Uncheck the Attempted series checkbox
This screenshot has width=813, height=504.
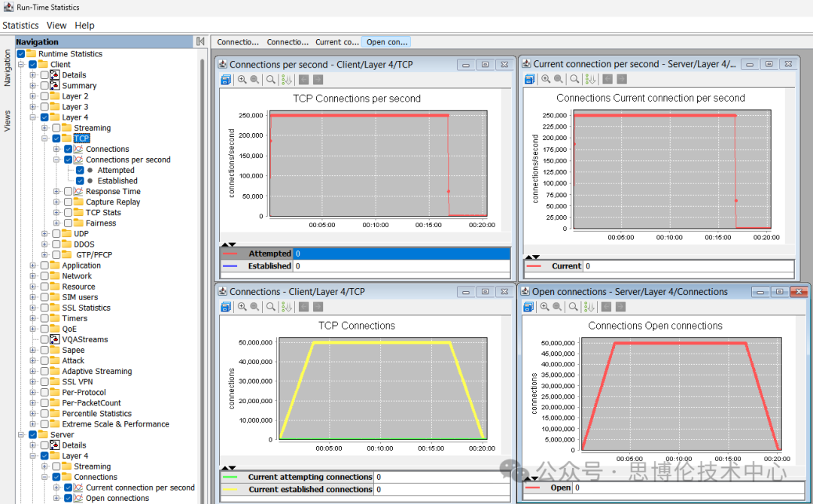(80, 171)
